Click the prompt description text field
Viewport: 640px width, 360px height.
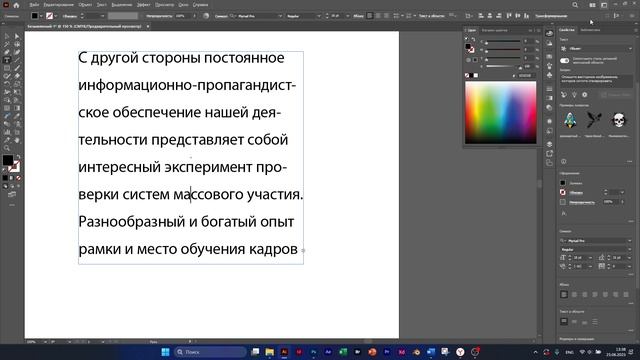coord(596,80)
